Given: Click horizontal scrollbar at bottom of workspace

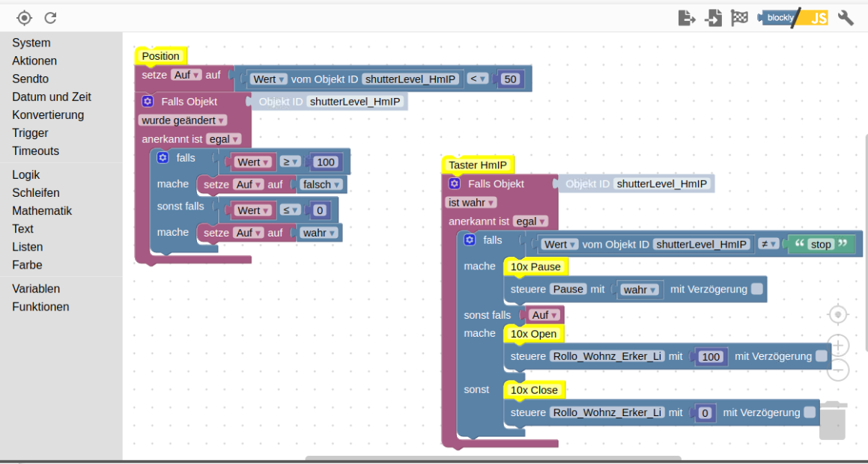Looking at the screenshot, I should 493,458.
